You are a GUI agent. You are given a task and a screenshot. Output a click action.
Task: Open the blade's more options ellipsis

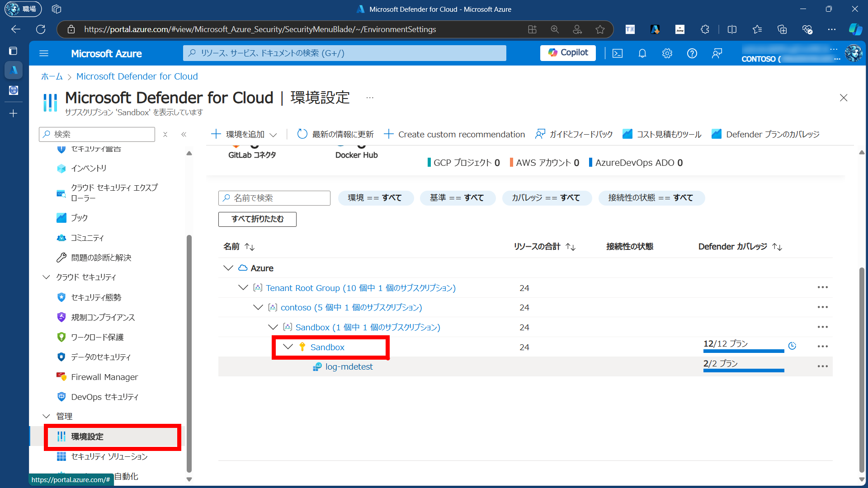point(370,98)
